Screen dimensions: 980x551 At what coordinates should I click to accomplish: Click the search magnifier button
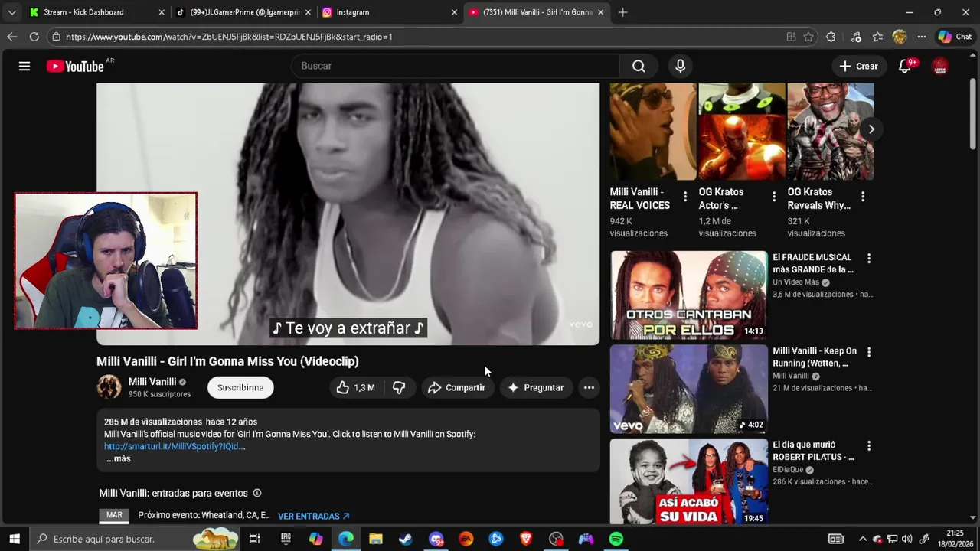coord(639,67)
